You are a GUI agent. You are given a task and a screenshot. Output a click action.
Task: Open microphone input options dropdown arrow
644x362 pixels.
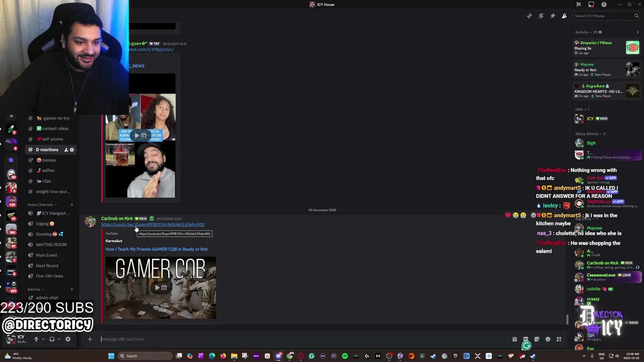[x=43, y=339]
